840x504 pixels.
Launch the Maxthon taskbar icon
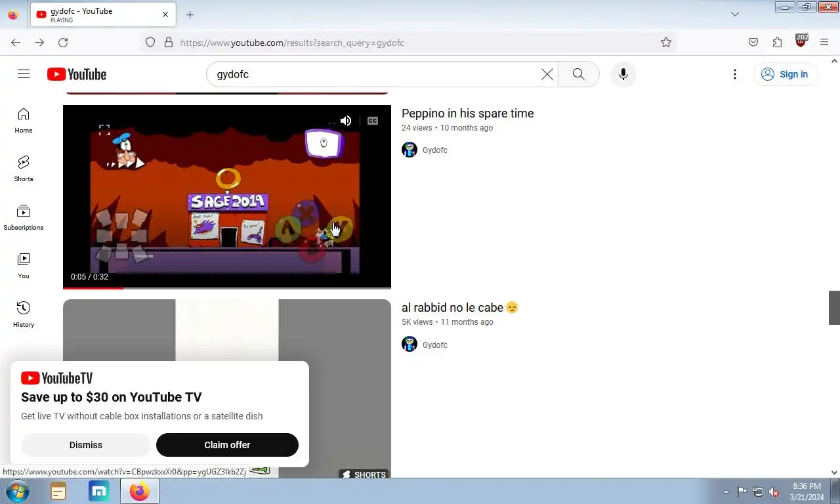click(99, 492)
